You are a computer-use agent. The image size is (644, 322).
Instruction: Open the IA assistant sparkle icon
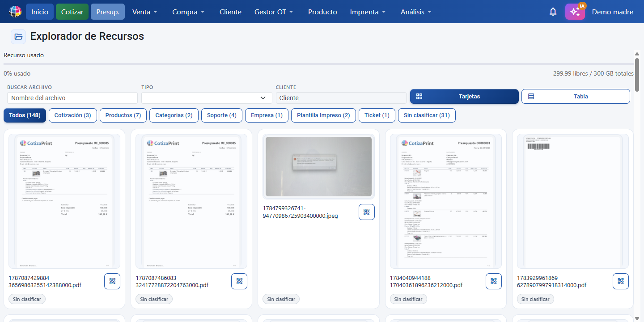click(575, 12)
